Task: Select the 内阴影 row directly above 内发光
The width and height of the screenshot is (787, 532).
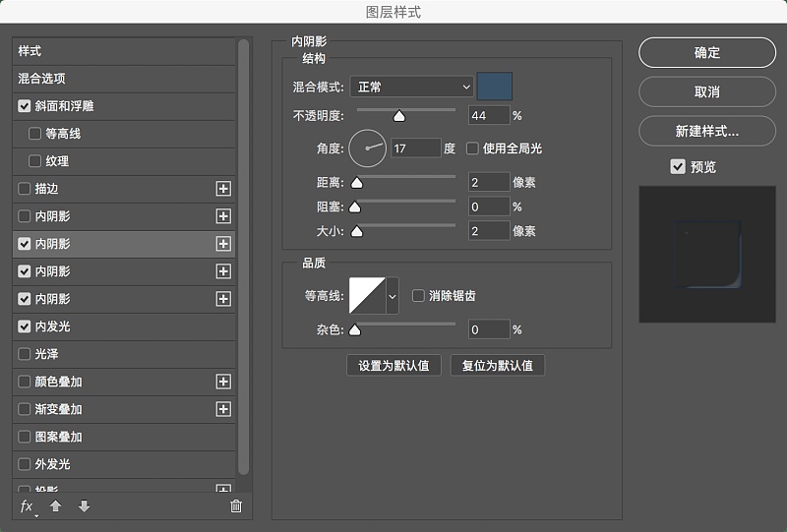Action: [x=124, y=299]
